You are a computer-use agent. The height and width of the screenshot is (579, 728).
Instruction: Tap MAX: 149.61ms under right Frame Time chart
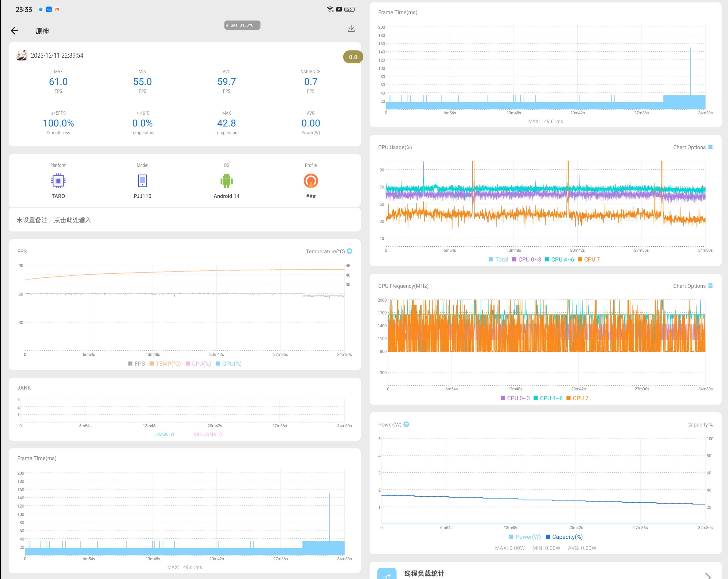[x=545, y=121]
